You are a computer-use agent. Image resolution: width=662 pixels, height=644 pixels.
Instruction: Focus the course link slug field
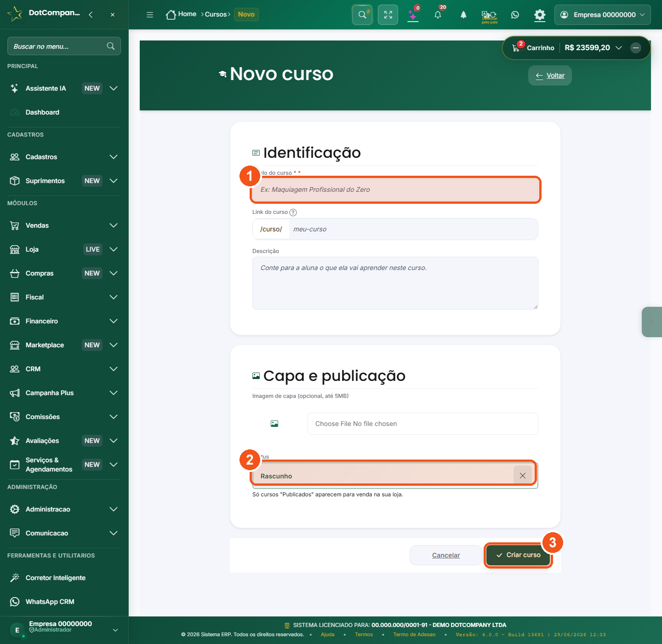[413, 229]
